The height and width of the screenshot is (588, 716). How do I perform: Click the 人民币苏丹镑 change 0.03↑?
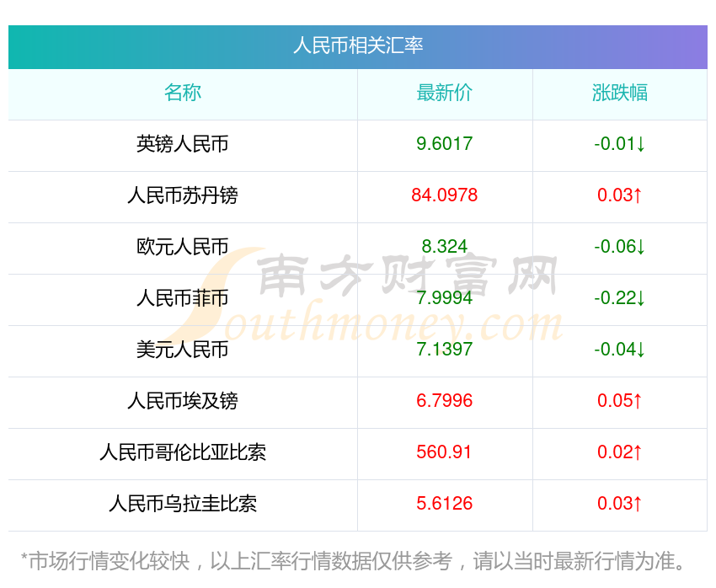(620, 195)
